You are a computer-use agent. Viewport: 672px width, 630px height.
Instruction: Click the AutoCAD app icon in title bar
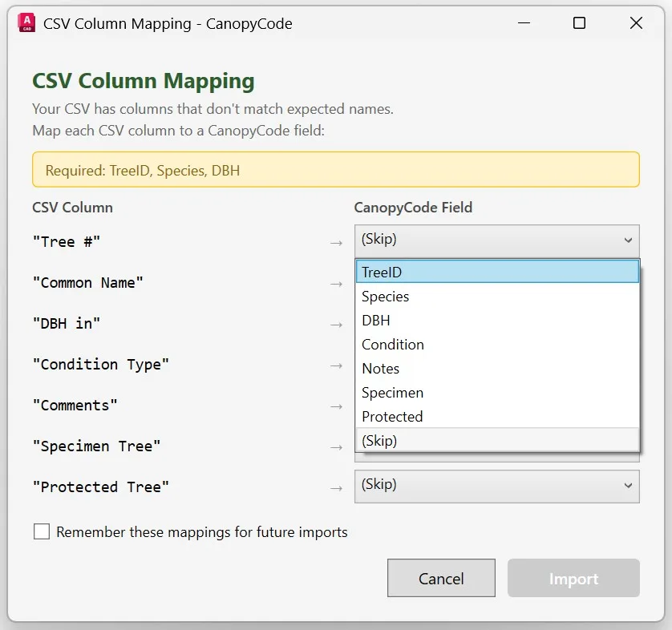point(26,22)
